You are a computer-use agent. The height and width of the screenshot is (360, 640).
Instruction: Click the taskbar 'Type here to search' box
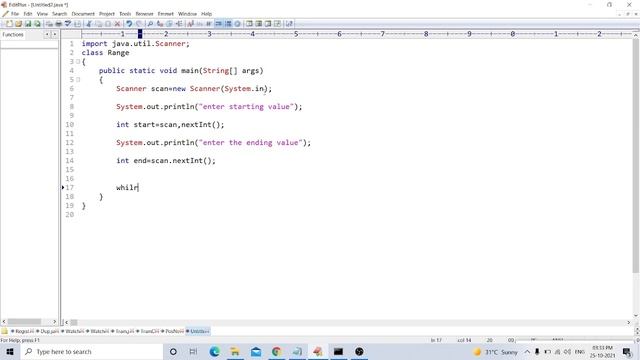tap(92, 351)
